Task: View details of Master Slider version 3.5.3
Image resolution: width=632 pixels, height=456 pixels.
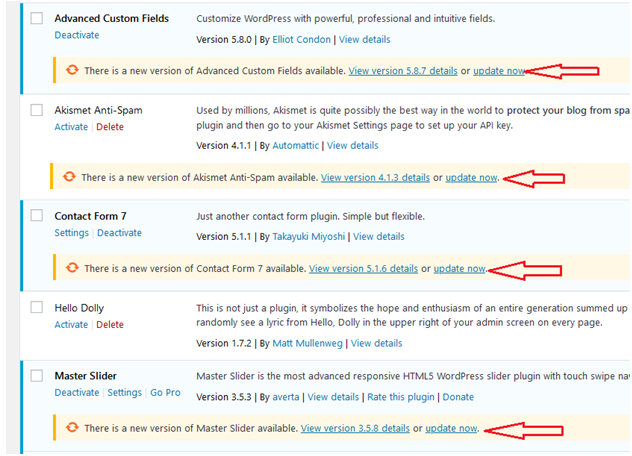Action: coord(333,397)
